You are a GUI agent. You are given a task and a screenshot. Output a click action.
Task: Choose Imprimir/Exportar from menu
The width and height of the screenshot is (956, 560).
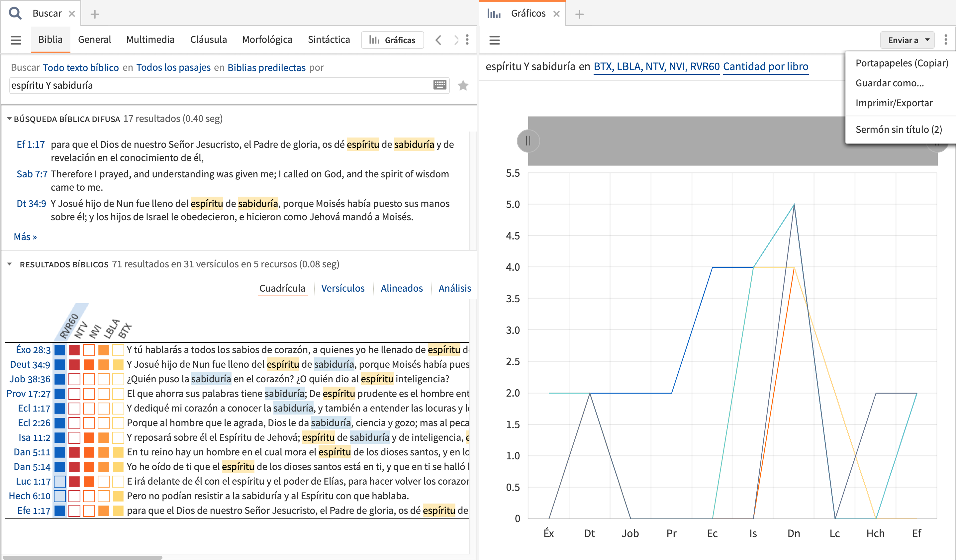[x=894, y=103]
